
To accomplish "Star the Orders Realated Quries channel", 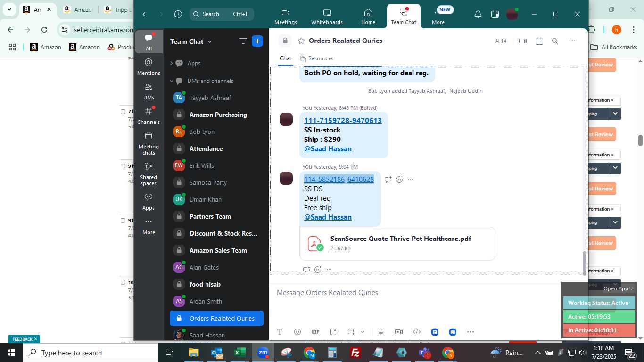I will click(x=301, y=41).
